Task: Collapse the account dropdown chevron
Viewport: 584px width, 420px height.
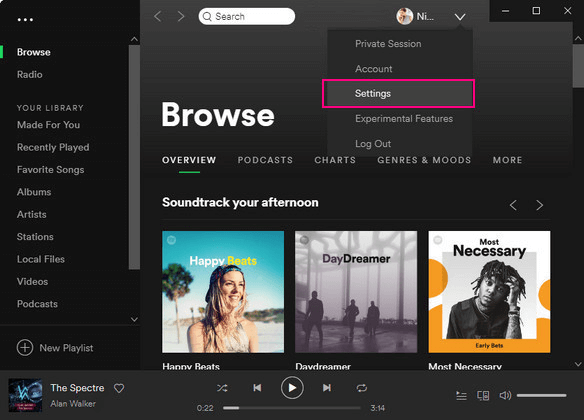Action: click(460, 17)
